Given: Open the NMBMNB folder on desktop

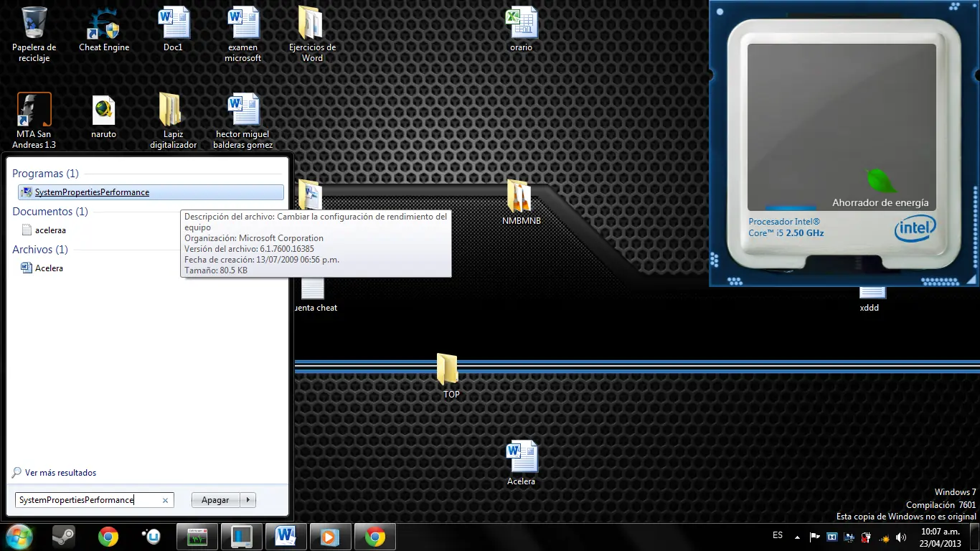Looking at the screenshot, I should [x=521, y=202].
